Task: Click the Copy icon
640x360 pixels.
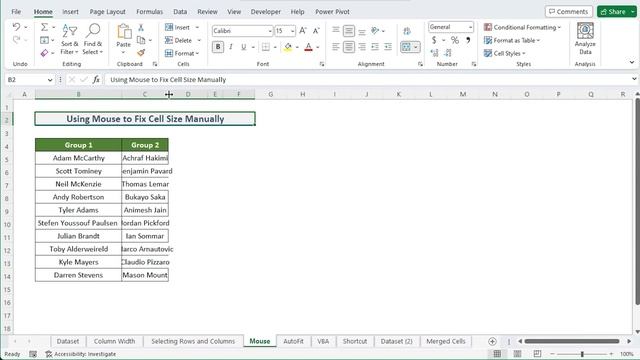Action: point(141,40)
